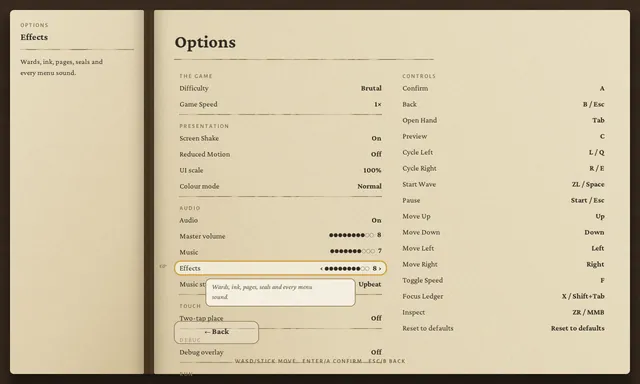Viewport: 640px width, 384px height.
Task: Click the Effects tooltip description box
Action: coord(280,292)
